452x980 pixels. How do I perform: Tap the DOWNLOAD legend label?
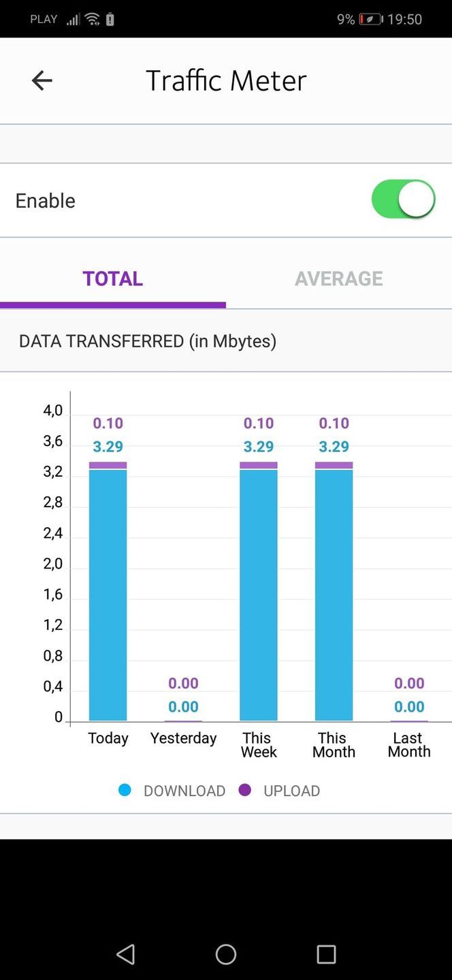pos(184,791)
